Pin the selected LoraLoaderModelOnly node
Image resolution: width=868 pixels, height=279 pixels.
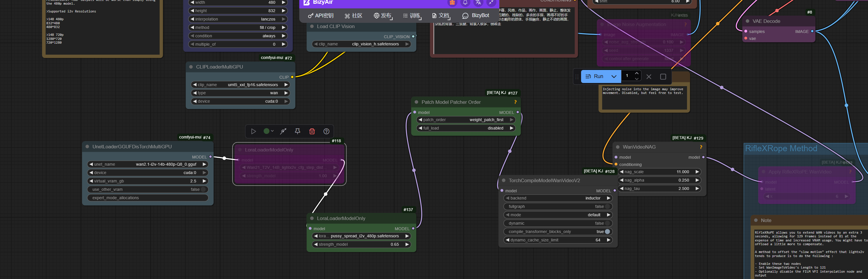(298, 131)
